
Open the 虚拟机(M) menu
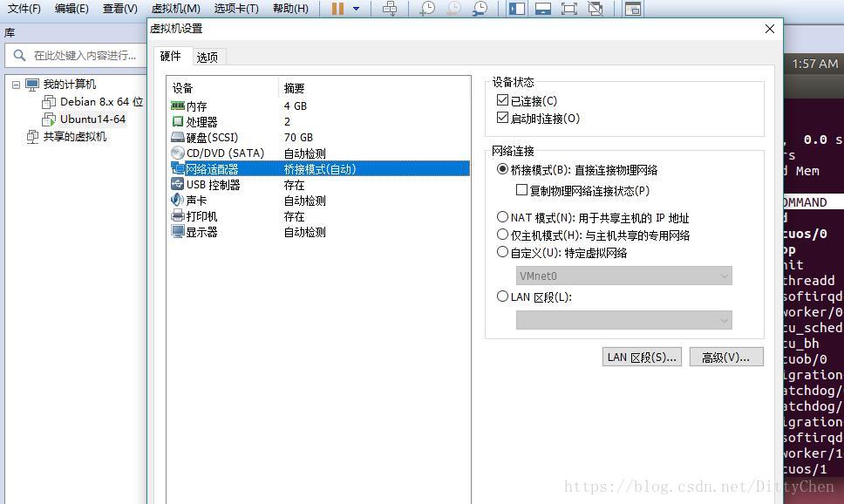[x=176, y=9]
